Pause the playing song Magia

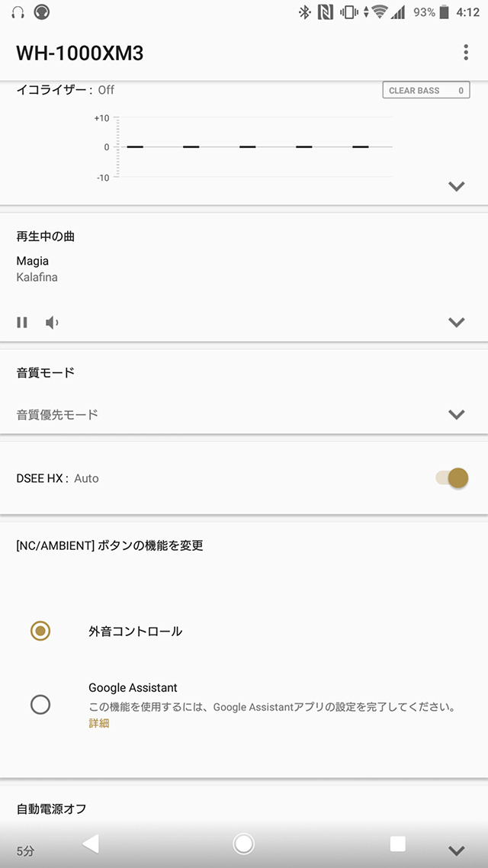click(x=22, y=322)
